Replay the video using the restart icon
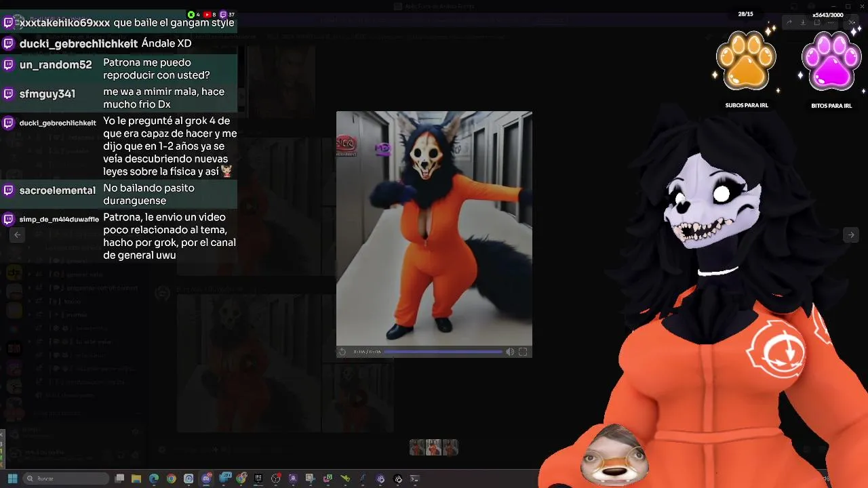The height and width of the screenshot is (488, 868). 342,352
